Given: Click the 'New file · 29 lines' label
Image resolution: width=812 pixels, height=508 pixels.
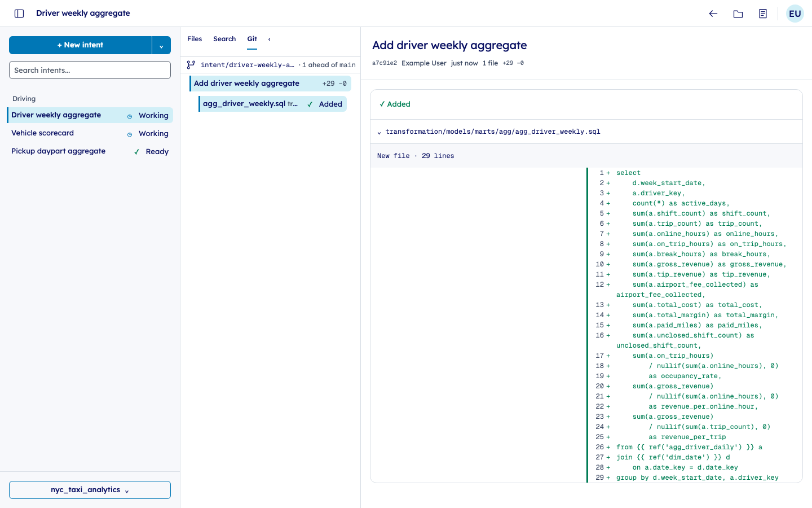Looking at the screenshot, I should [x=416, y=156].
